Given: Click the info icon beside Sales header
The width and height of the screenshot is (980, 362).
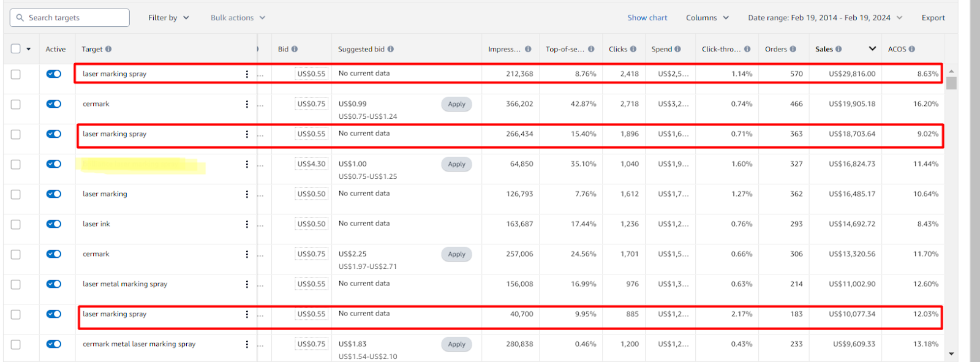Looking at the screenshot, I should (839, 49).
